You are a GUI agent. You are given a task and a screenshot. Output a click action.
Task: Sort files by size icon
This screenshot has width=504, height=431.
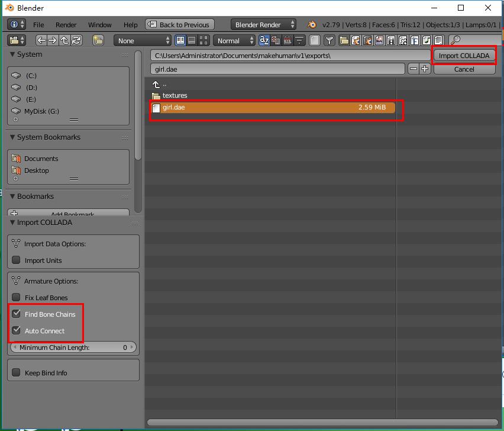click(x=299, y=40)
